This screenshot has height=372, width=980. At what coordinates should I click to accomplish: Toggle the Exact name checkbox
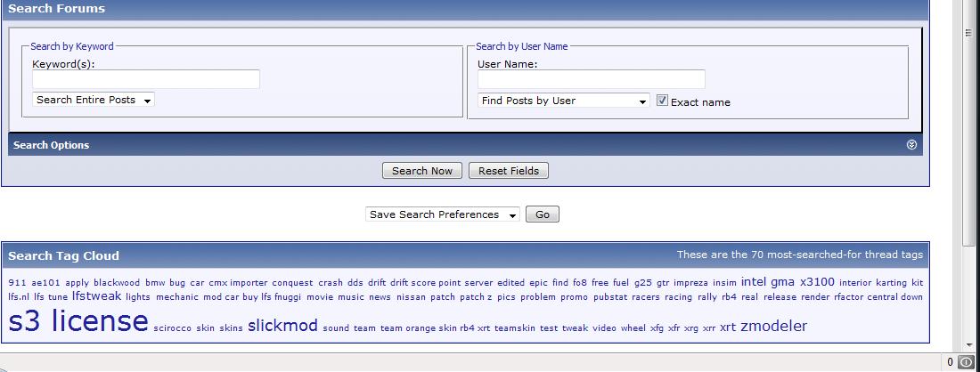[x=663, y=101]
